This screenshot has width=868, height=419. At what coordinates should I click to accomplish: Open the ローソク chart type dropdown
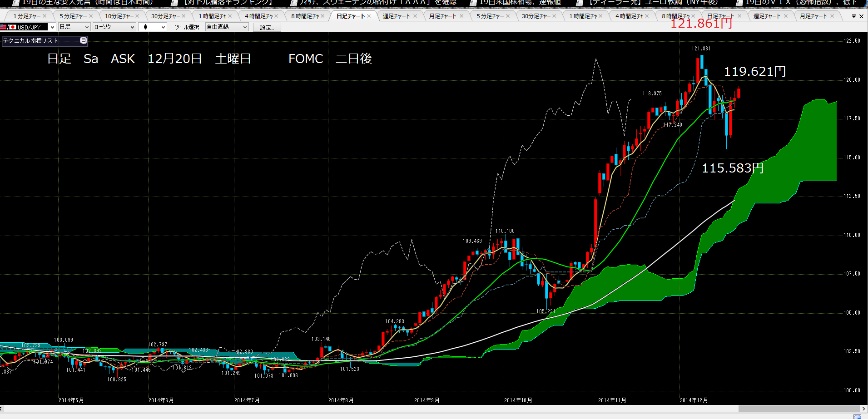click(114, 27)
